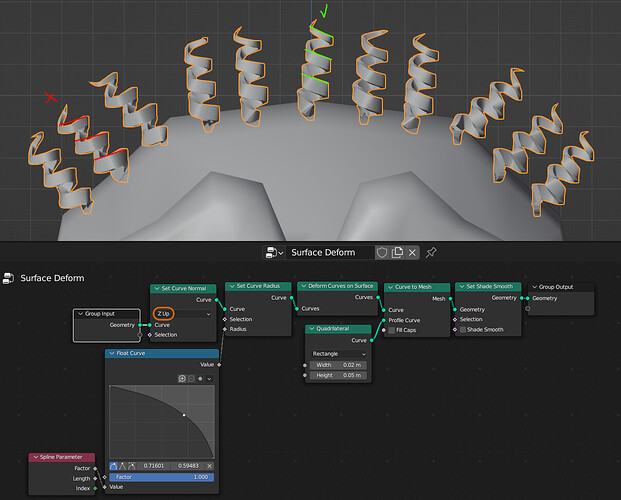621x500 pixels.
Task: Click the Set Curve Radius Radius input socket
Action: [225, 329]
